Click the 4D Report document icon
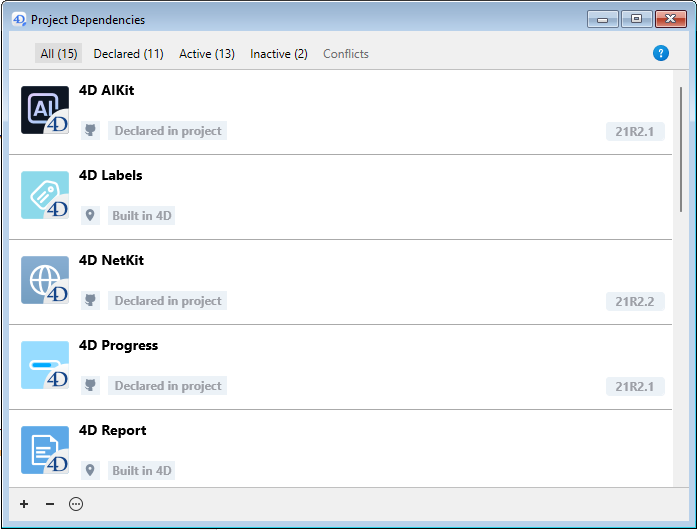The width and height of the screenshot is (697, 530). tap(45, 450)
